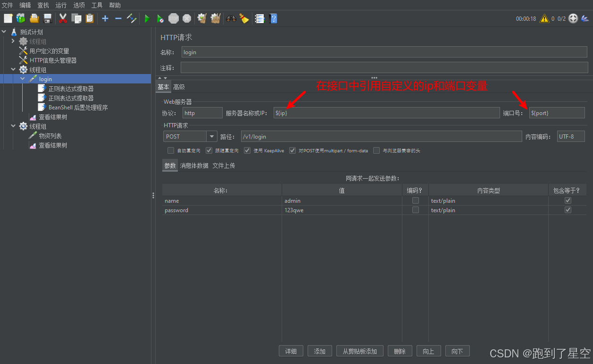Viewport: 593px width, 364px height.
Task: Click the 添加 button
Action: [x=320, y=351]
